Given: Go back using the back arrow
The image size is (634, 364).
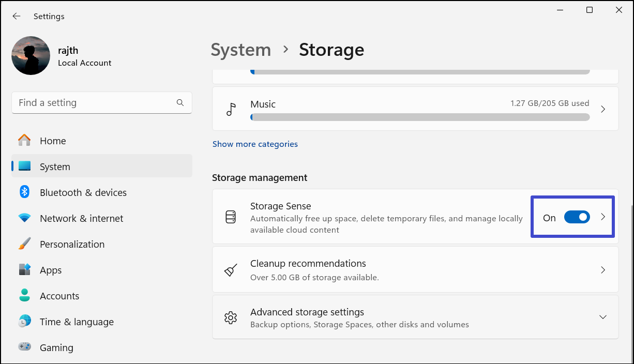Looking at the screenshot, I should 16,16.
